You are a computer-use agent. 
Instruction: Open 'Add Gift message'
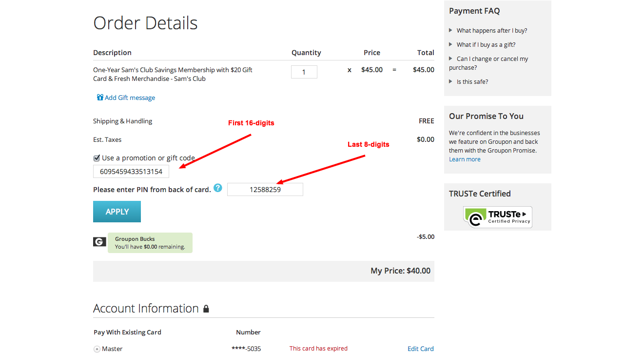tap(130, 97)
